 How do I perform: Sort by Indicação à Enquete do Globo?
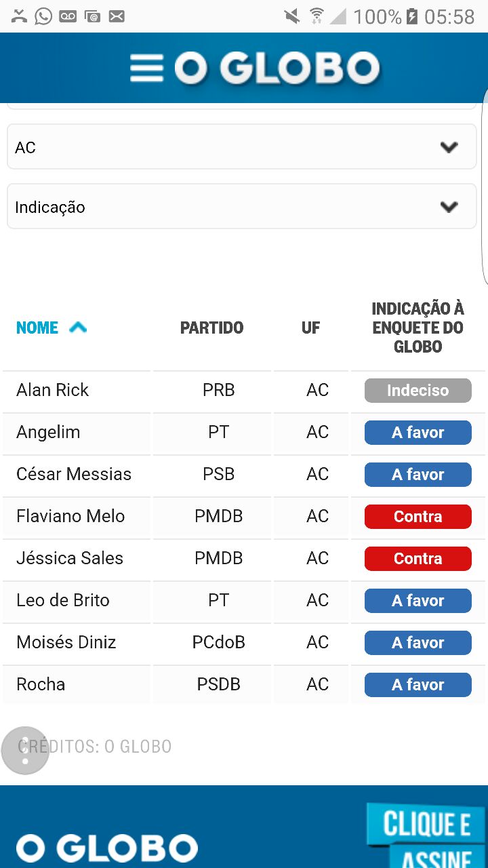tap(418, 328)
